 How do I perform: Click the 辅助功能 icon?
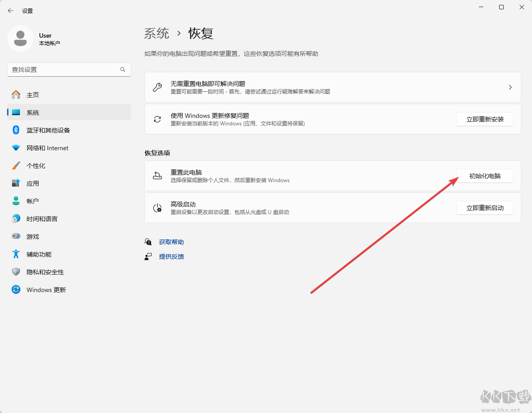coord(39,254)
